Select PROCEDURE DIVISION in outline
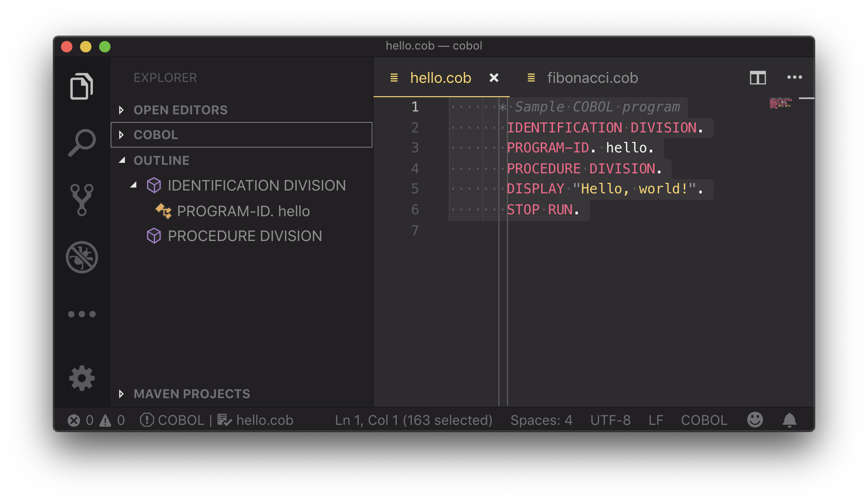 245,236
